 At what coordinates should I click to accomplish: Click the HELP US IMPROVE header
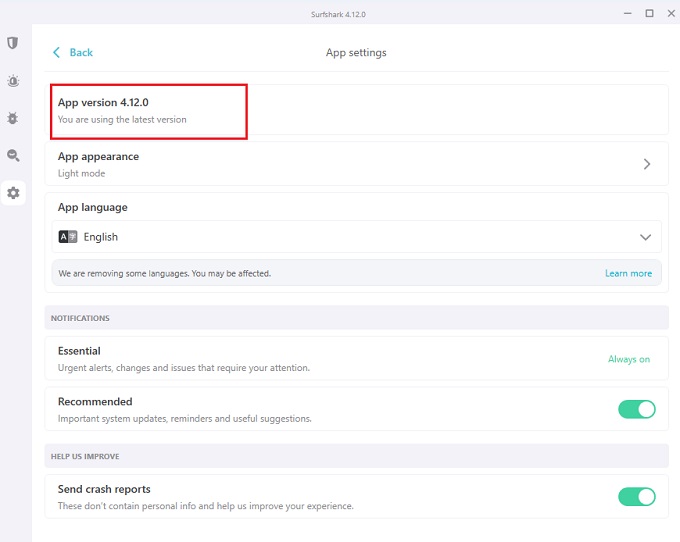pos(85,457)
